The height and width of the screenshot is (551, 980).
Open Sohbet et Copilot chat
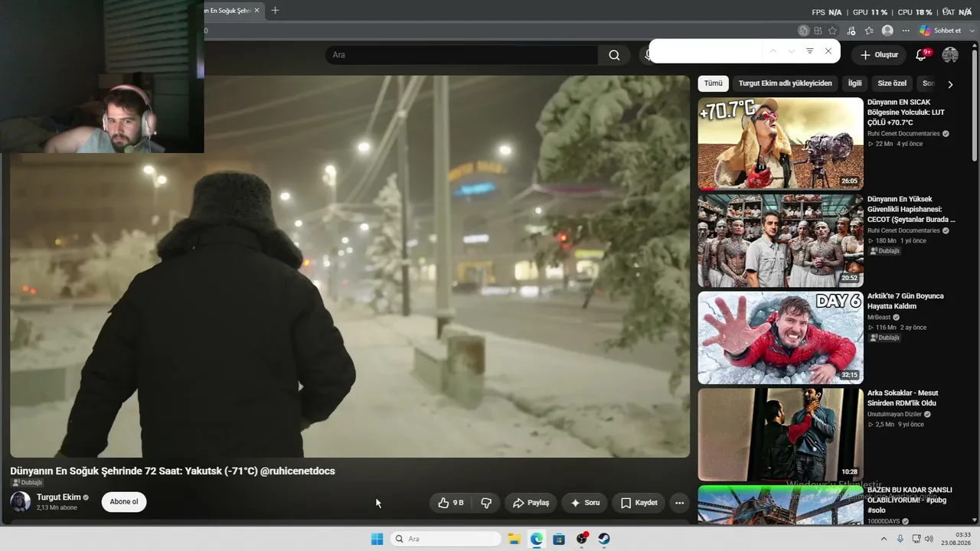[x=939, y=31]
